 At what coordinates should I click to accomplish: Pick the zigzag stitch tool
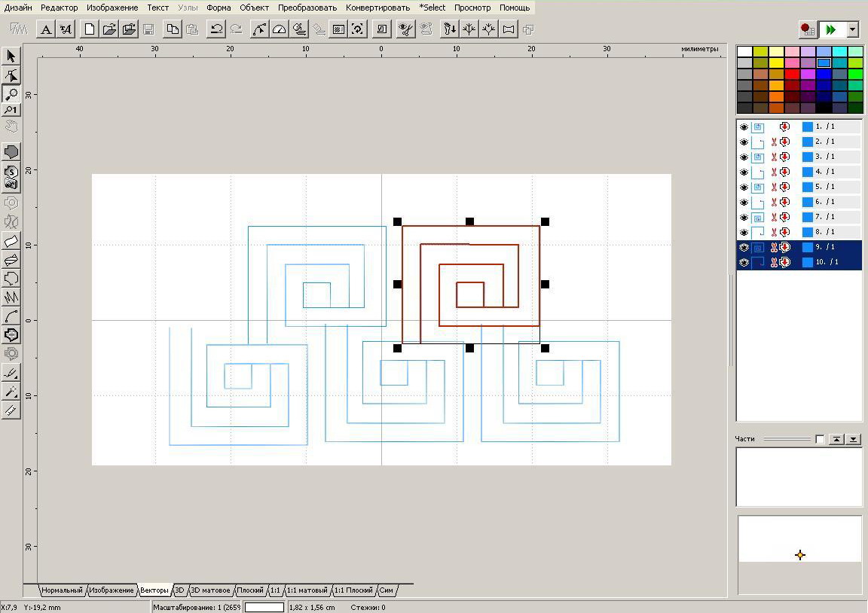point(11,297)
